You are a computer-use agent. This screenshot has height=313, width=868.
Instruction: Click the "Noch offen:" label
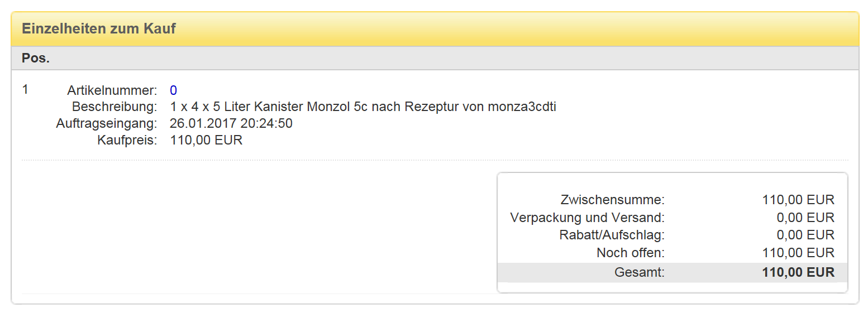pyautogui.click(x=631, y=253)
